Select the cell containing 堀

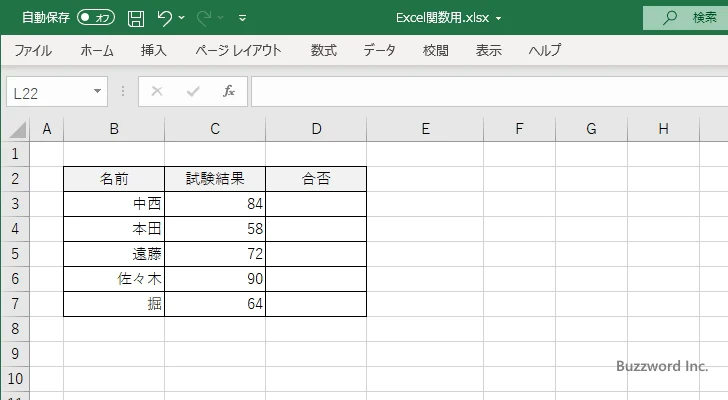[114, 304]
